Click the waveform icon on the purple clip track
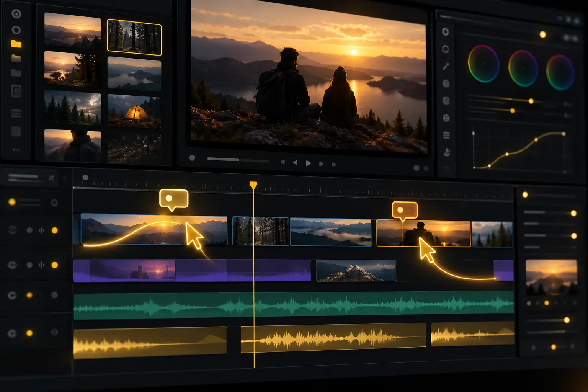This screenshot has height=392, width=588. pyautogui.click(x=41, y=265)
